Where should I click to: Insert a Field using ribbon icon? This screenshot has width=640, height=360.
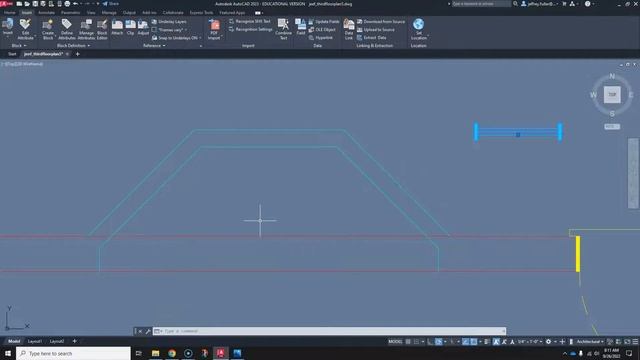point(301,24)
